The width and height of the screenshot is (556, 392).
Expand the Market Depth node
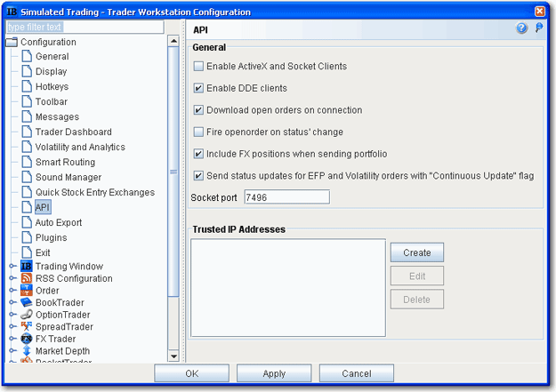pyautogui.click(x=12, y=351)
